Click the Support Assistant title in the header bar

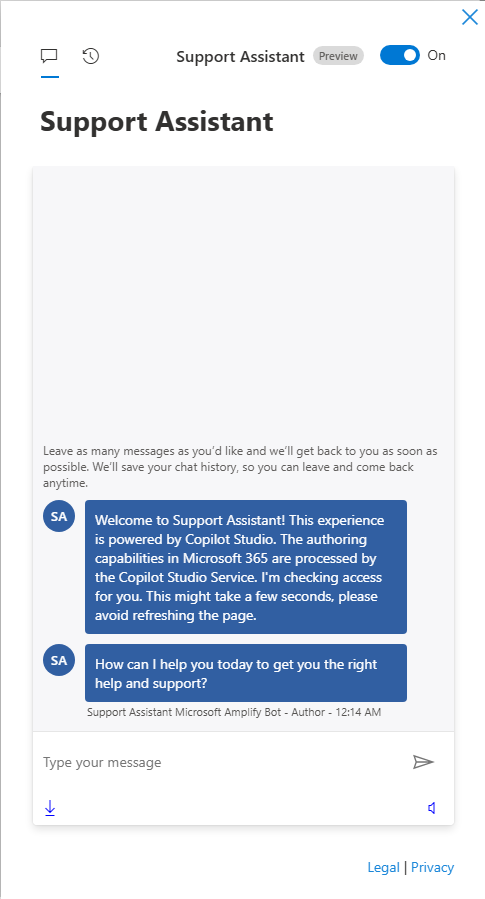pyautogui.click(x=240, y=57)
